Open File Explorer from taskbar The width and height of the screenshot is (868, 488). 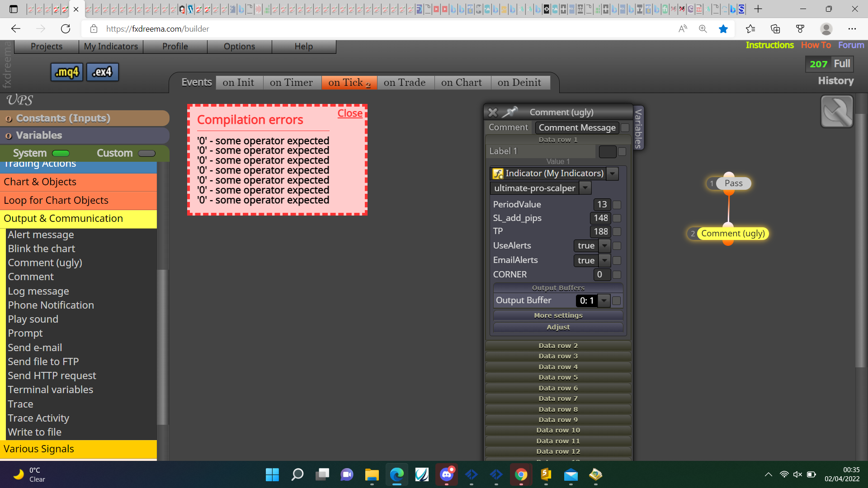point(372,474)
